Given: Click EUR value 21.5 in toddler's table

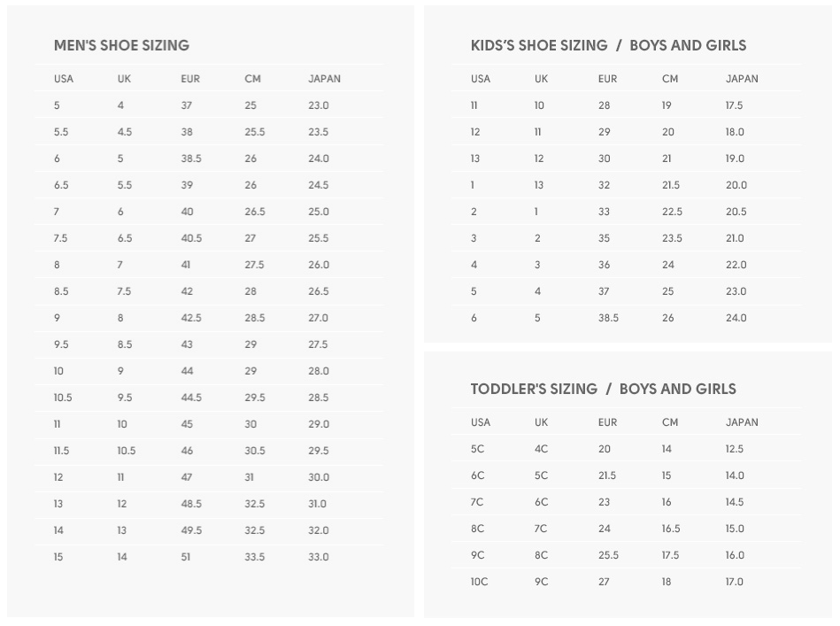Looking at the screenshot, I should click(x=607, y=475).
